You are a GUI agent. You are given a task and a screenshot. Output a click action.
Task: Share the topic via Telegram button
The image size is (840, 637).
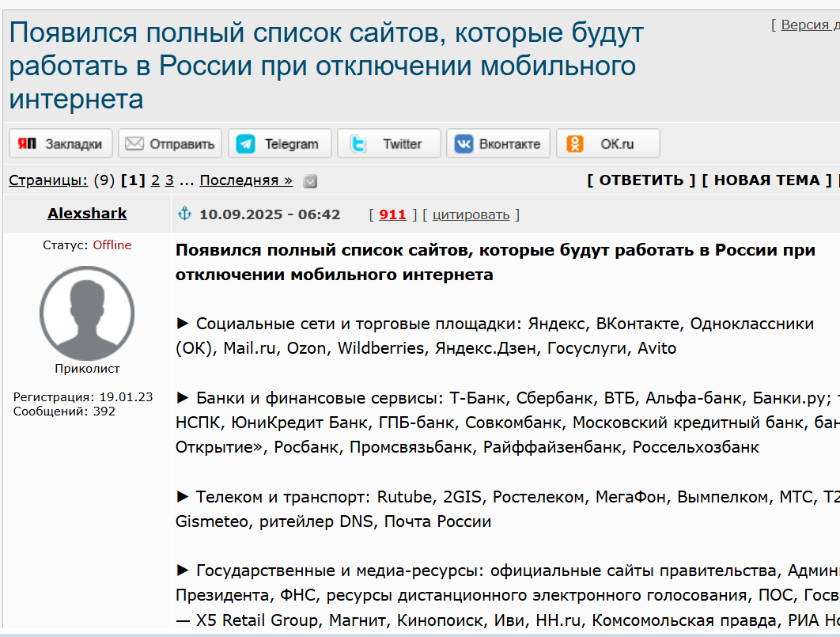280,143
